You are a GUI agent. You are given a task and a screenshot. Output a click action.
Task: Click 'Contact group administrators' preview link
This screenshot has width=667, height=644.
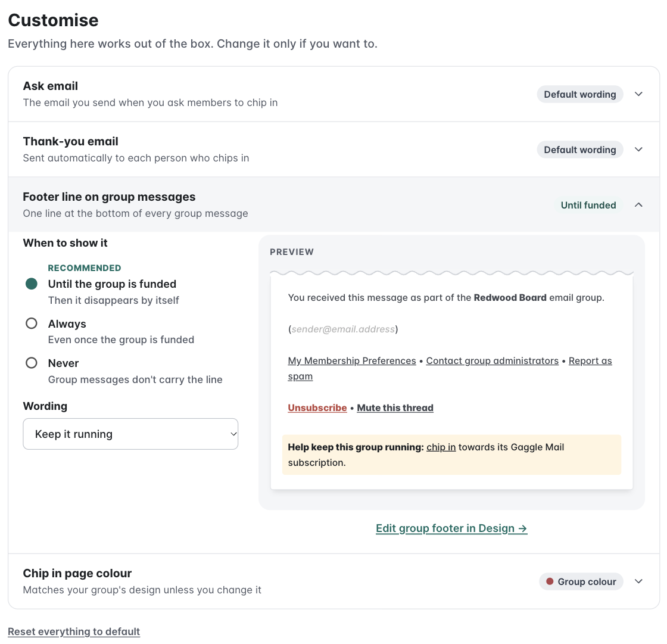pyautogui.click(x=492, y=360)
